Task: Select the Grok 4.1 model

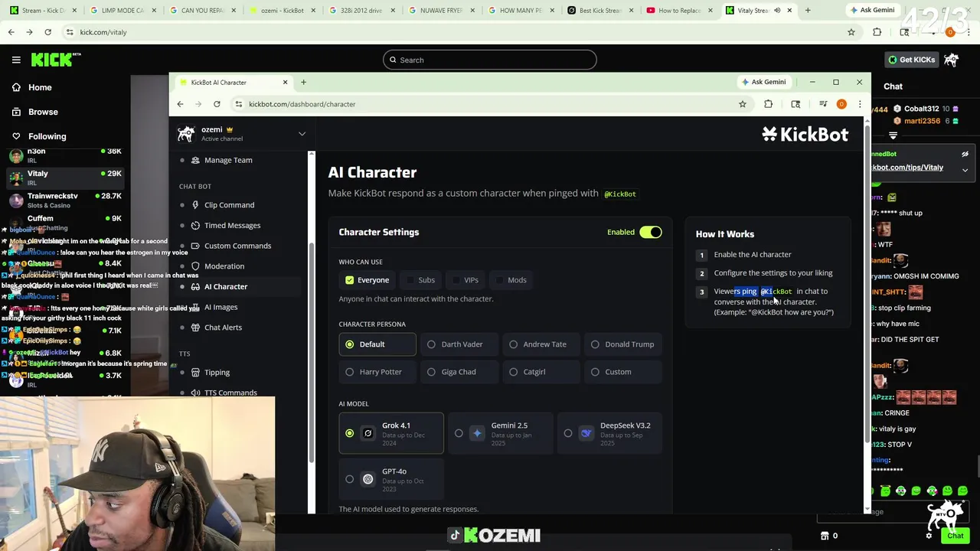Action: pyautogui.click(x=391, y=433)
